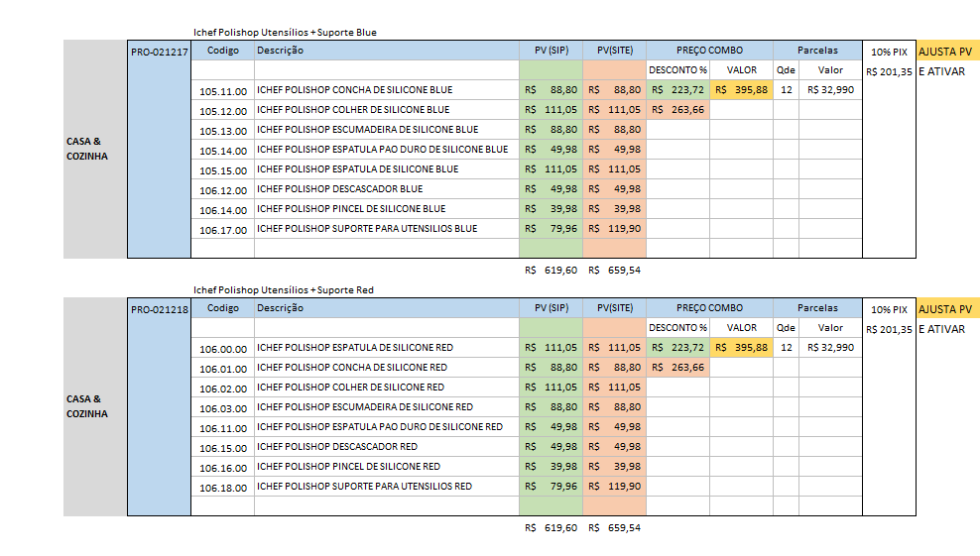
Task: Select the CONCHA DE SILICONE BLUE description cell
Action: click(354, 90)
